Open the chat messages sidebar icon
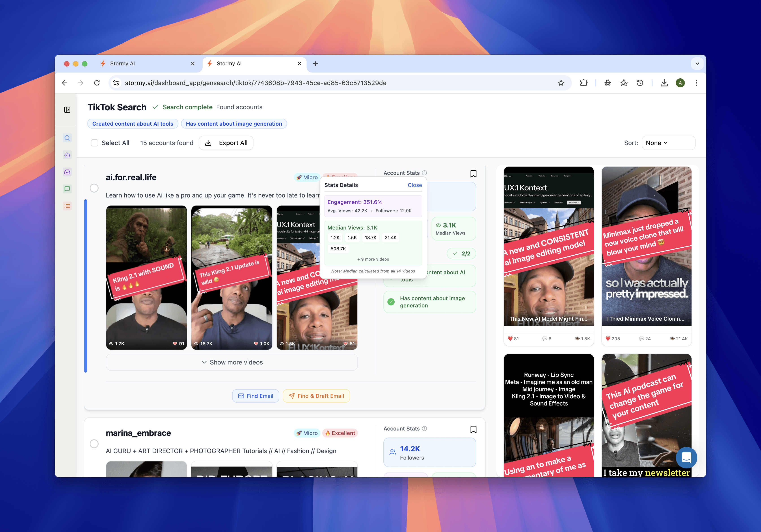The width and height of the screenshot is (761, 532). click(x=67, y=189)
